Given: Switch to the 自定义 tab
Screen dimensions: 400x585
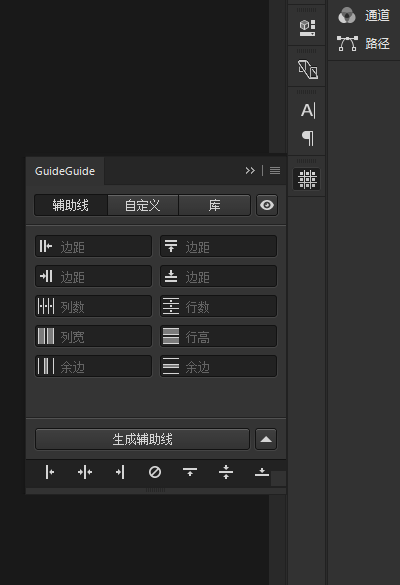Looking at the screenshot, I should 143,205.
